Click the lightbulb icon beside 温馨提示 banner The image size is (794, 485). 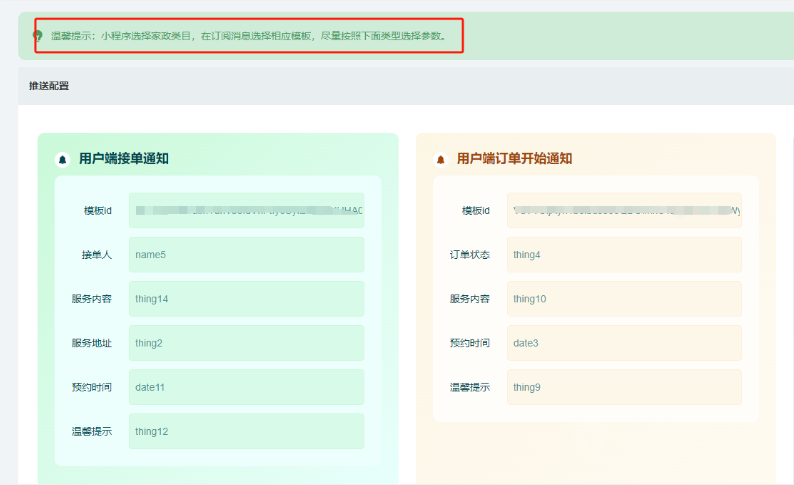(x=38, y=35)
